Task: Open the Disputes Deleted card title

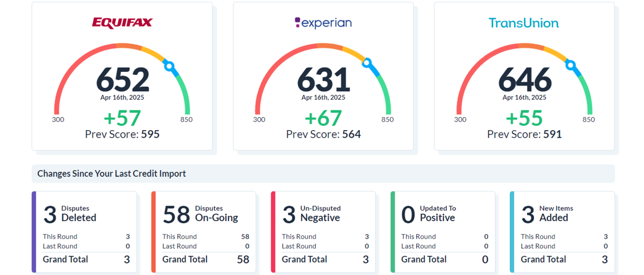Action: tap(79, 214)
